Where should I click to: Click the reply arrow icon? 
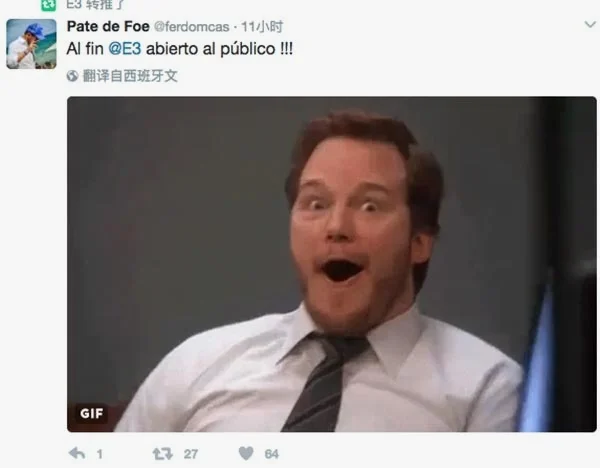tap(77, 453)
